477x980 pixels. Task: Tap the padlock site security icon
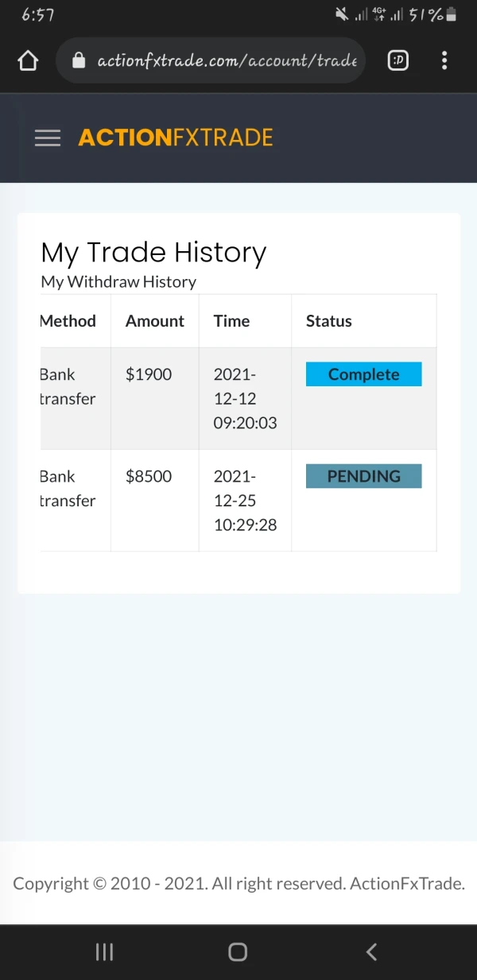coord(79,60)
